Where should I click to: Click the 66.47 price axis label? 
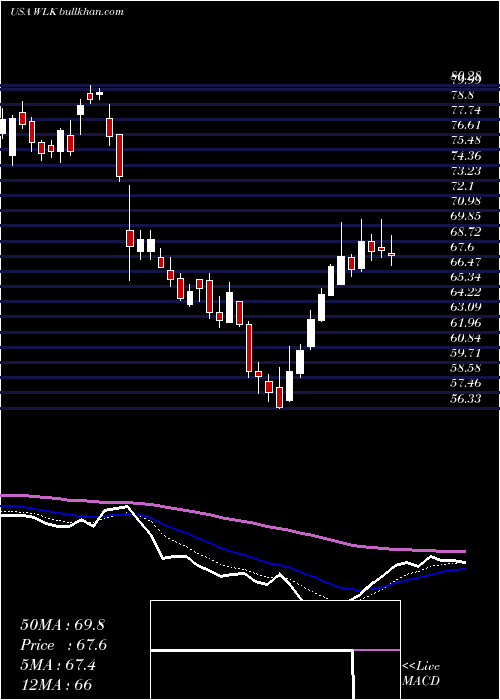coord(466,262)
